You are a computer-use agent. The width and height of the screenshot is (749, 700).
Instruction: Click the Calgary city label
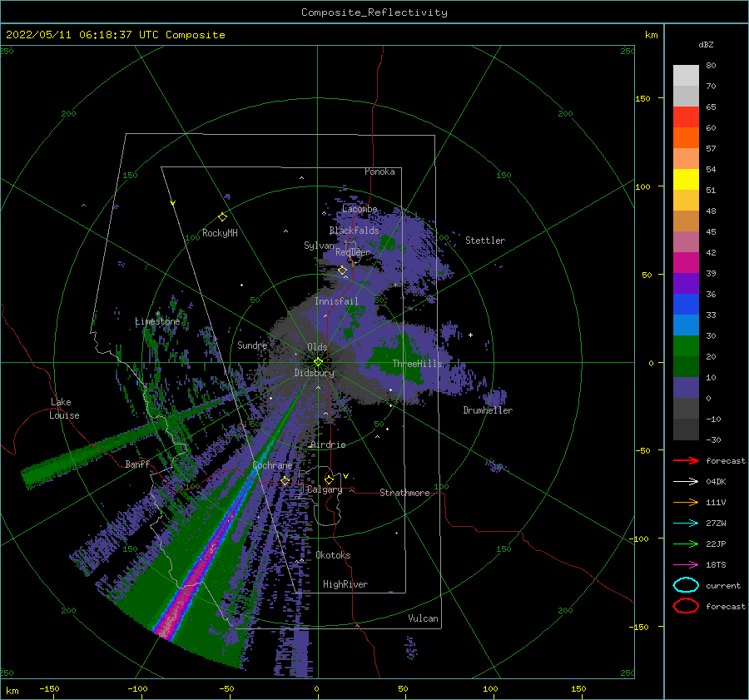point(325,489)
